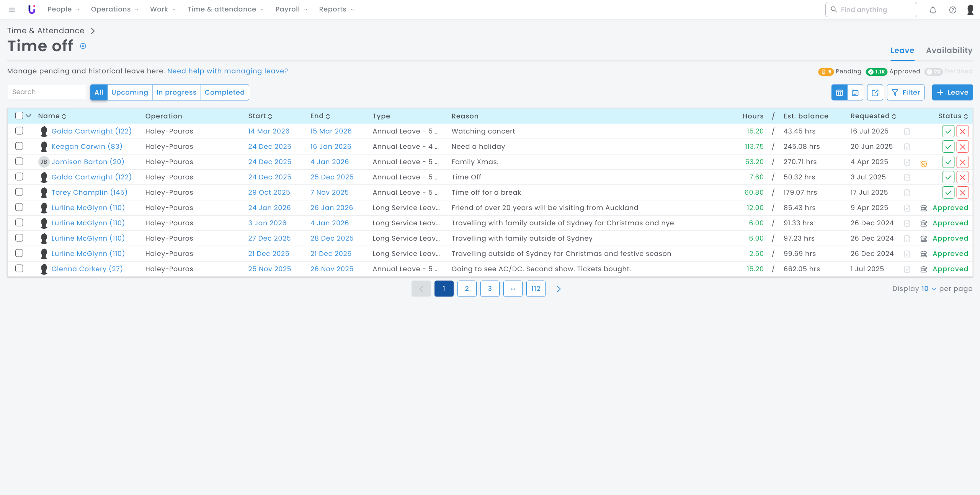Image resolution: width=980 pixels, height=495 pixels.
Task: Check the Glenna Corkery row checkbox
Action: pos(19,269)
